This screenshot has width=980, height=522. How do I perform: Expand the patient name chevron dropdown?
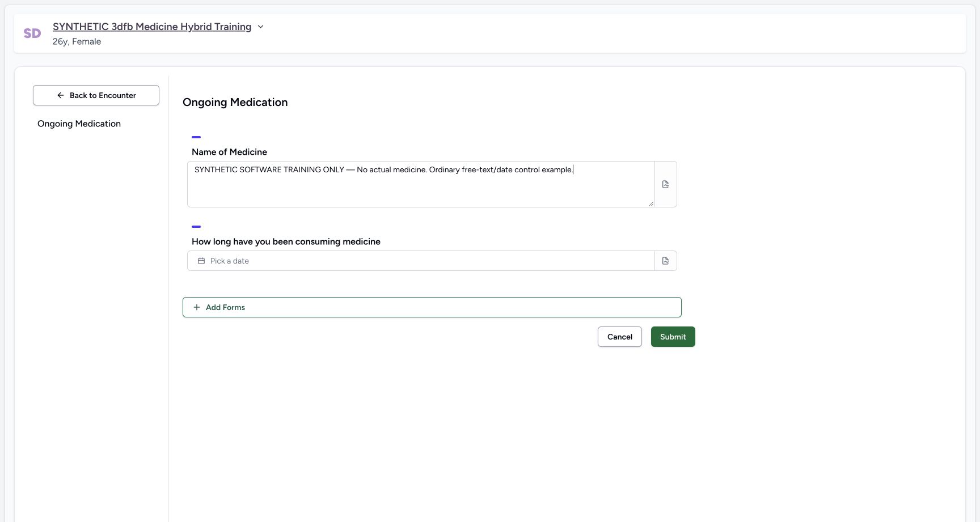[260, 27]
